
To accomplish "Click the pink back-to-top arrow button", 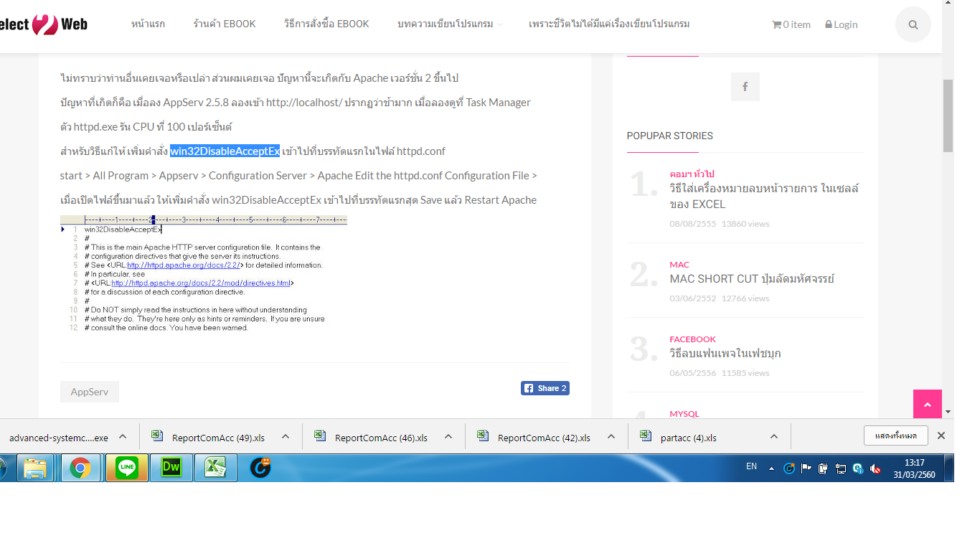I will click(927, 405).
